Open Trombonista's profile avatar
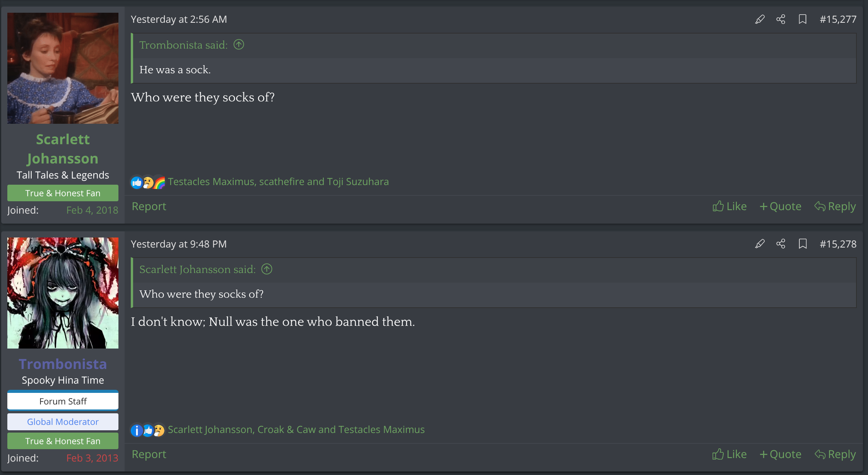 [x=63, y=293]
